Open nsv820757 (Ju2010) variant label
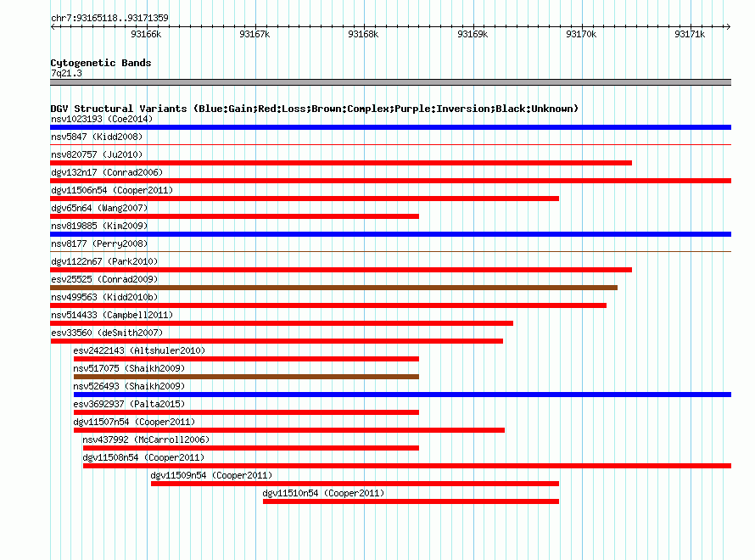Viewport: 755px width, 560px height. (x=97, y=154)
